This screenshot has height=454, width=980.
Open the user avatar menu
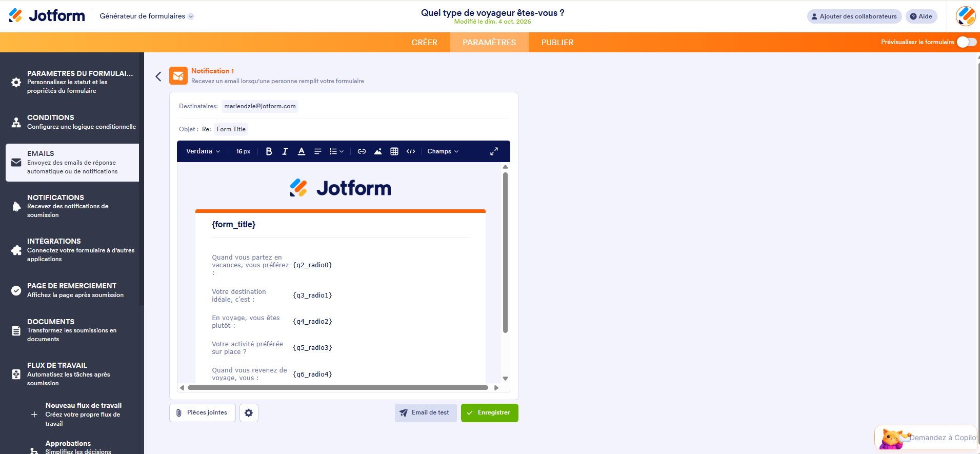(x=966, y=16)
